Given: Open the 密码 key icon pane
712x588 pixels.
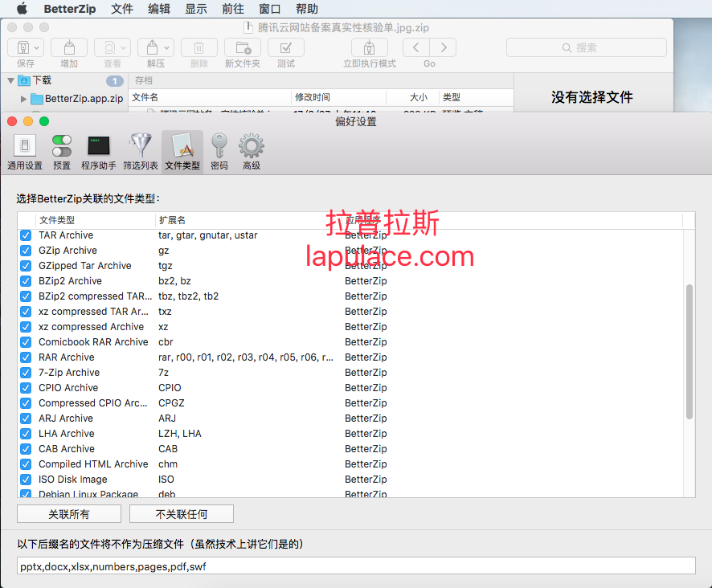Looking at the screenshot, I should point(219,152).
